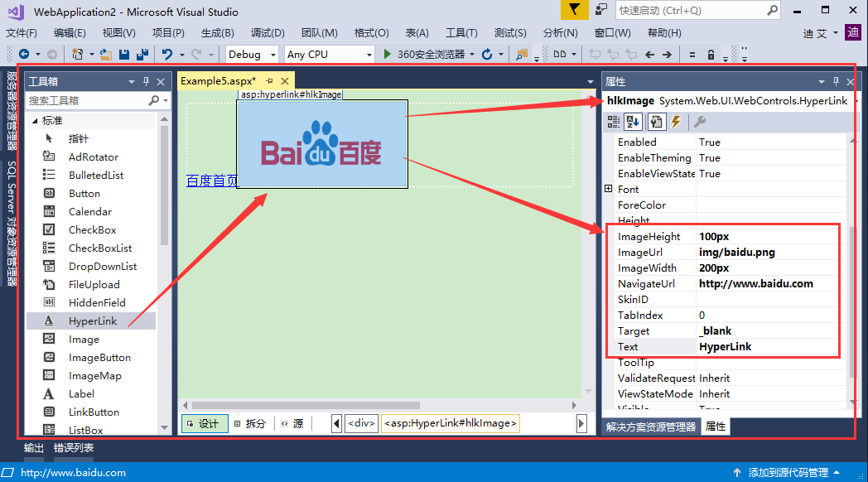Viewport: 868px width, 482px height.
Task: Click the ForeColor property value field
Action: click(771, 205)
